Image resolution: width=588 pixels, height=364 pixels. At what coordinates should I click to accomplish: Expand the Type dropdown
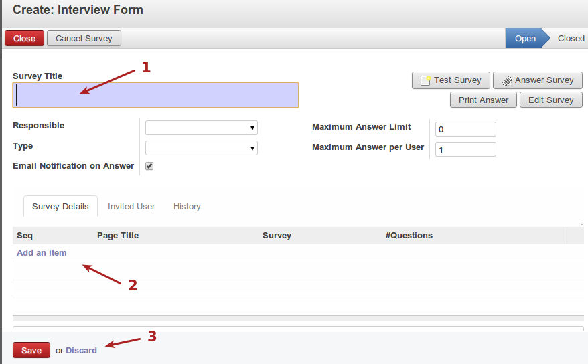(201, 148)
